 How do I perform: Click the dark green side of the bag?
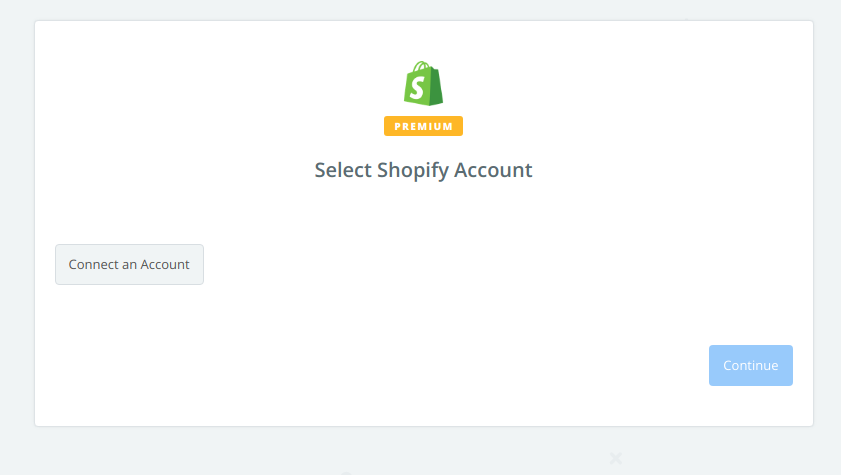point(435,86)
